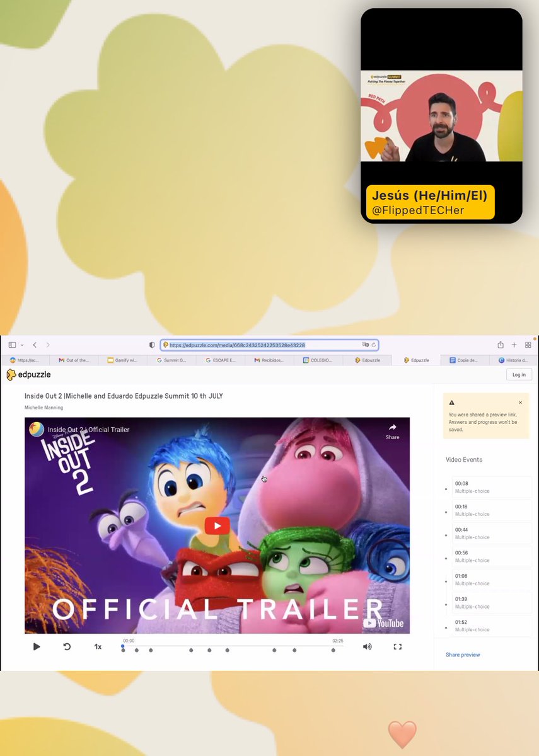Open the YouTube logo link on video
The width and height of the screenshot is (539, 756).
[x=383, y=623]
